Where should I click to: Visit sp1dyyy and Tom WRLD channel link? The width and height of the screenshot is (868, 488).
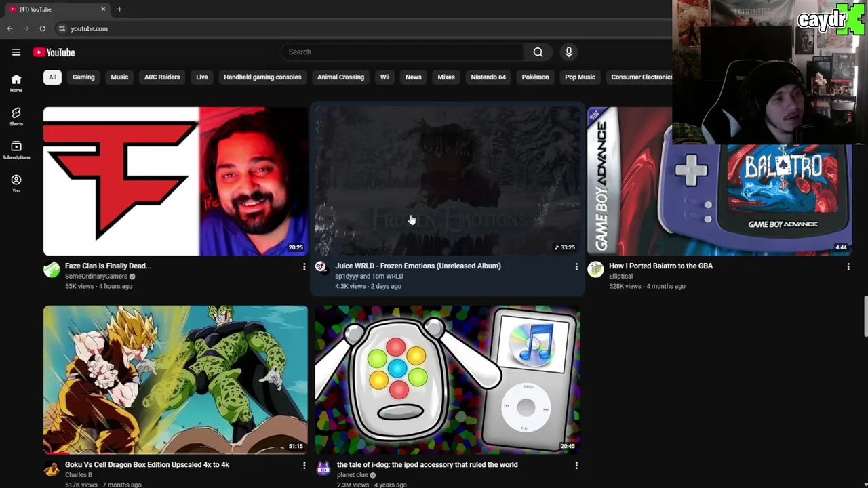[x=369, y=277]
